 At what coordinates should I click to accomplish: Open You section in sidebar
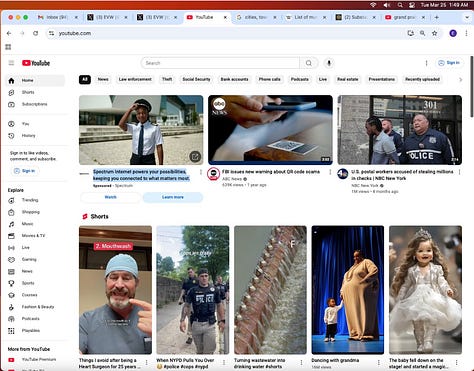35,124
